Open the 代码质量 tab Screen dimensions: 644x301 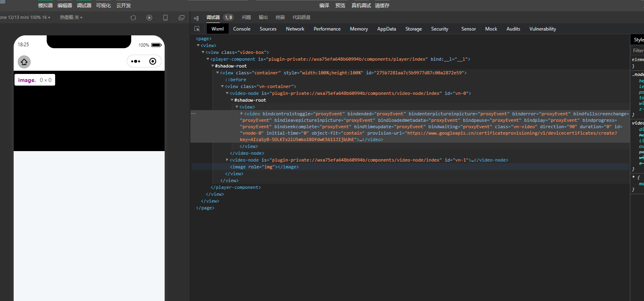click(301, 17)
